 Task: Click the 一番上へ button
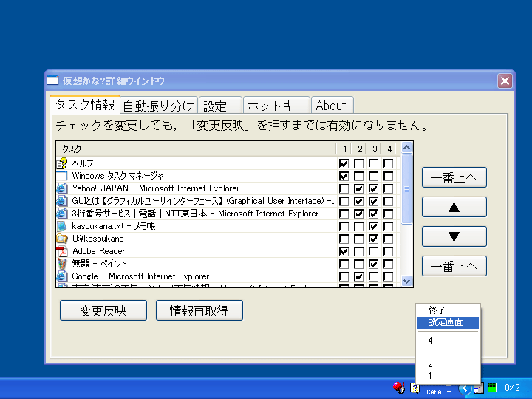(454, 177)
